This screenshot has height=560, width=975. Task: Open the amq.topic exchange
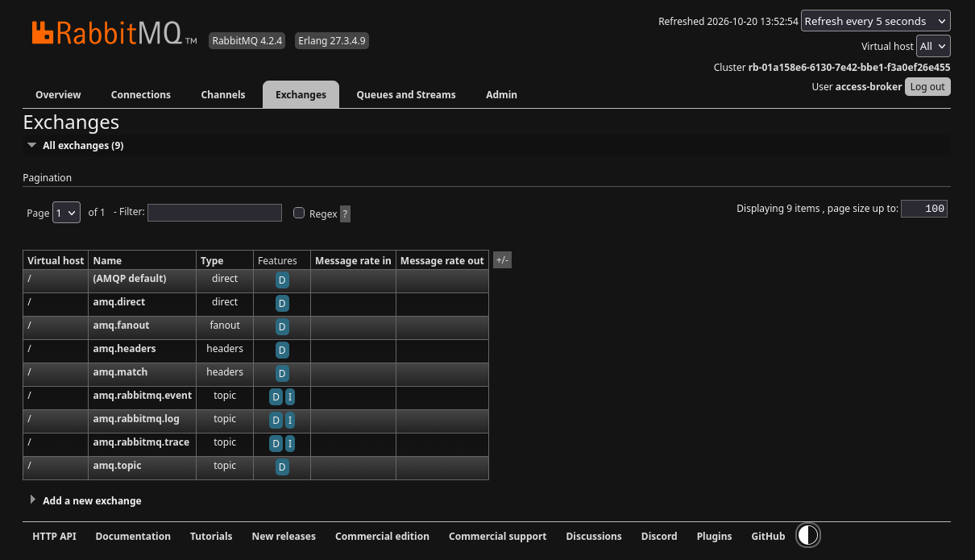pos(117,465)
